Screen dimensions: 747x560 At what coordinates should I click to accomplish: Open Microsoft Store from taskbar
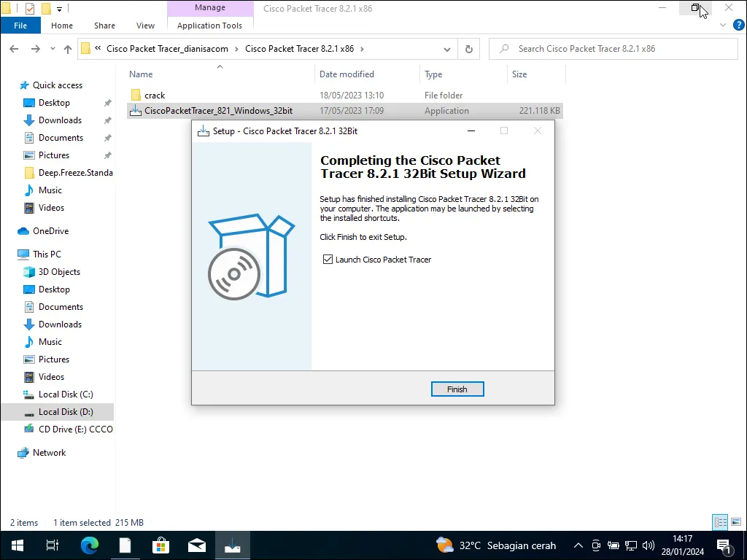tap(160, 545)
